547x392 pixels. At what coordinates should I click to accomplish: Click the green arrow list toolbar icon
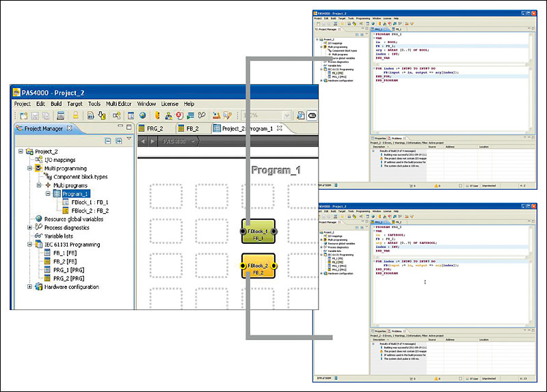(x=191, y=115)
